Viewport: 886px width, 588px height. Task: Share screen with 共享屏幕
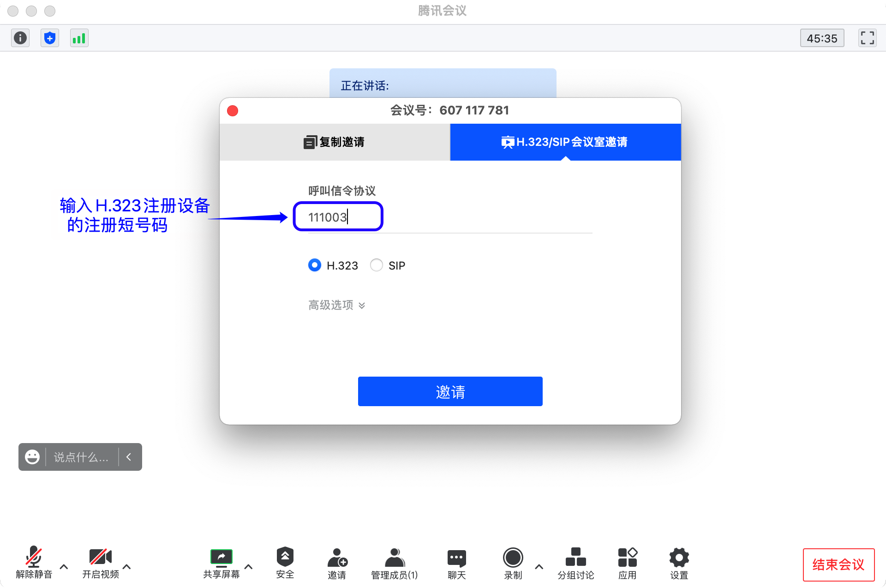(221, 563)
